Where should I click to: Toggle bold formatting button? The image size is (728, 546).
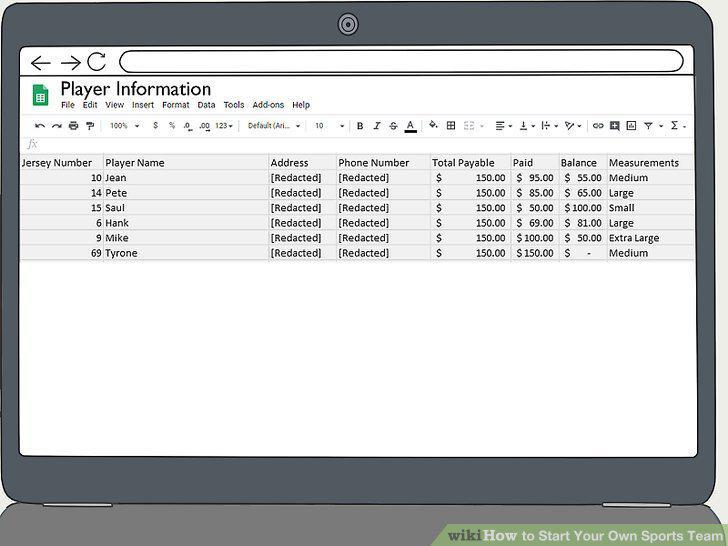(360, 126)
